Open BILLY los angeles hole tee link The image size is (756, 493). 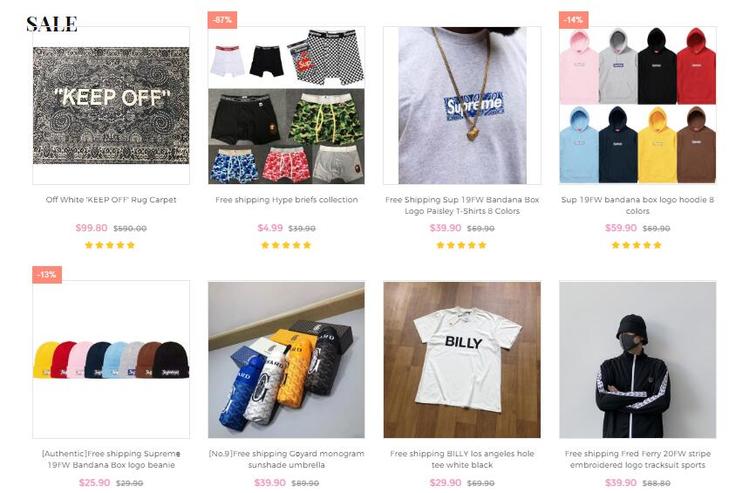pos(462,459)
